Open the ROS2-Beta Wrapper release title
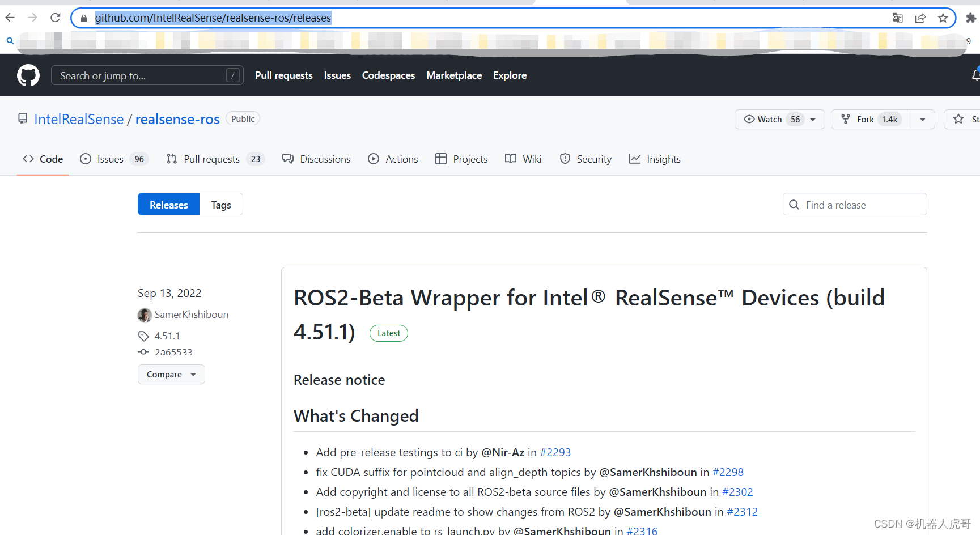 pos(589,315)
